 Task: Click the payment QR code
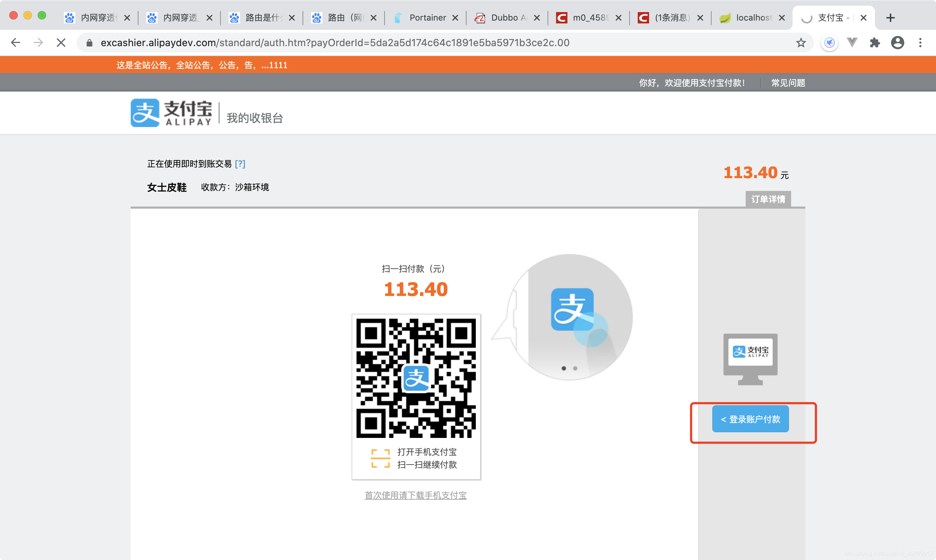click(416, 378)
